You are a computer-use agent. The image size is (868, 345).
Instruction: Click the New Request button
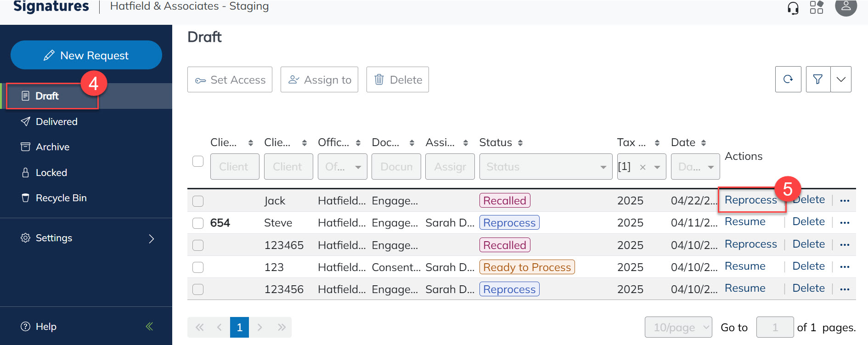pos(86,55)
